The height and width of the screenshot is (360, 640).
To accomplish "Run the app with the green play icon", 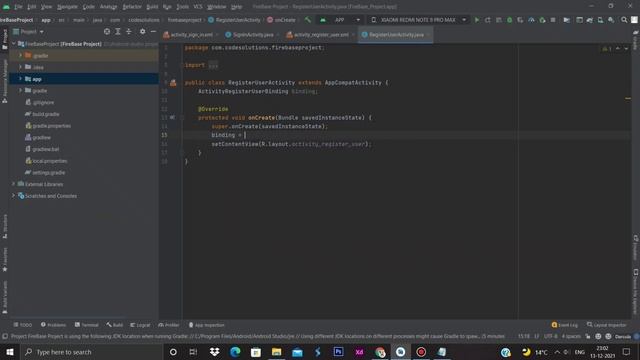I will (476, 20).
